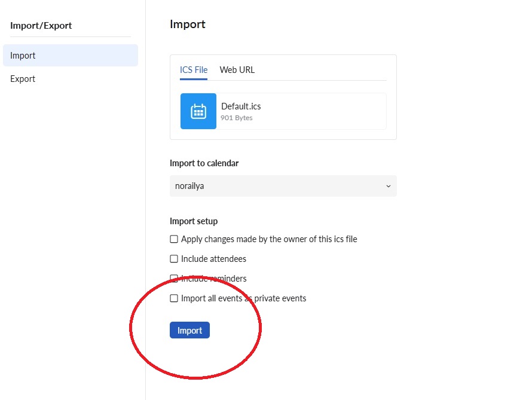Enable Apply changes made by owner checkbox
The width and height of the screenshot is (532, 400).
click(x=174, y=239)
